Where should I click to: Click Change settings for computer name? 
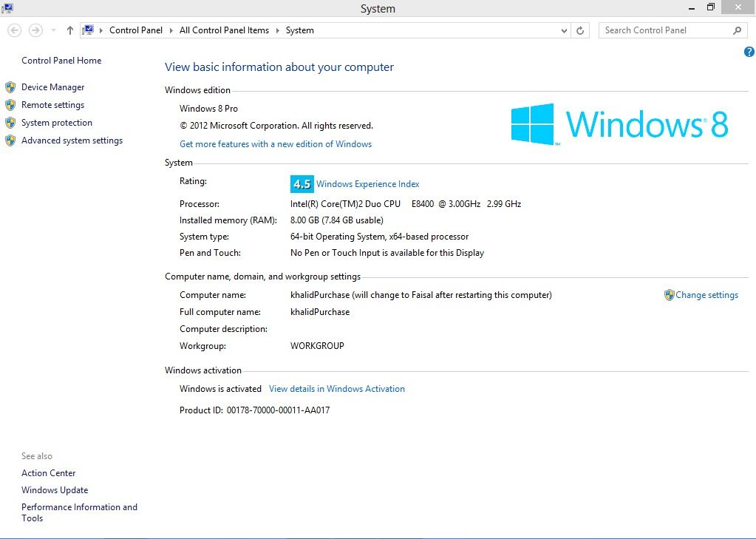tap(706, 295)
